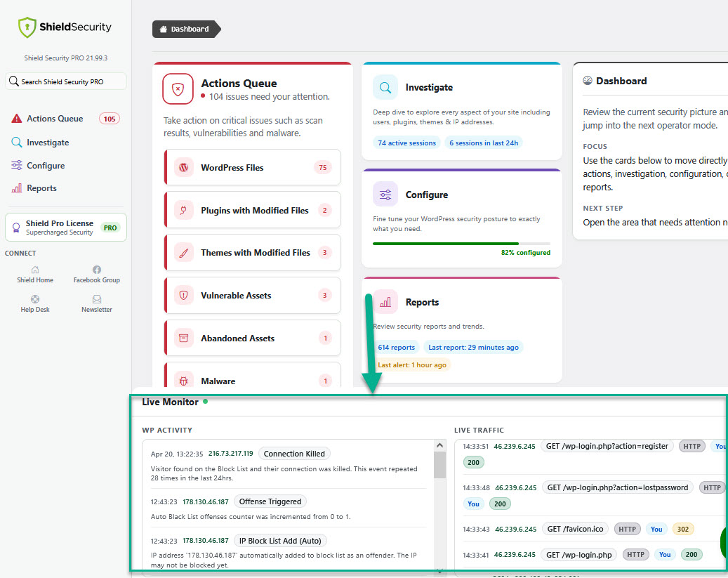
Task: Click the sidebar Investigate magnifier icon
Action: 17,142
